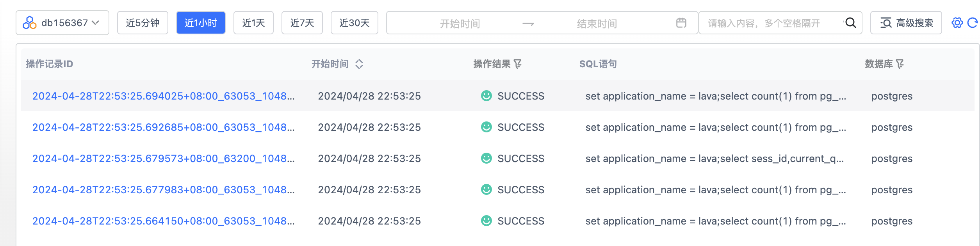Open record ID ending 694025+08:00_63053

point(163,96)
